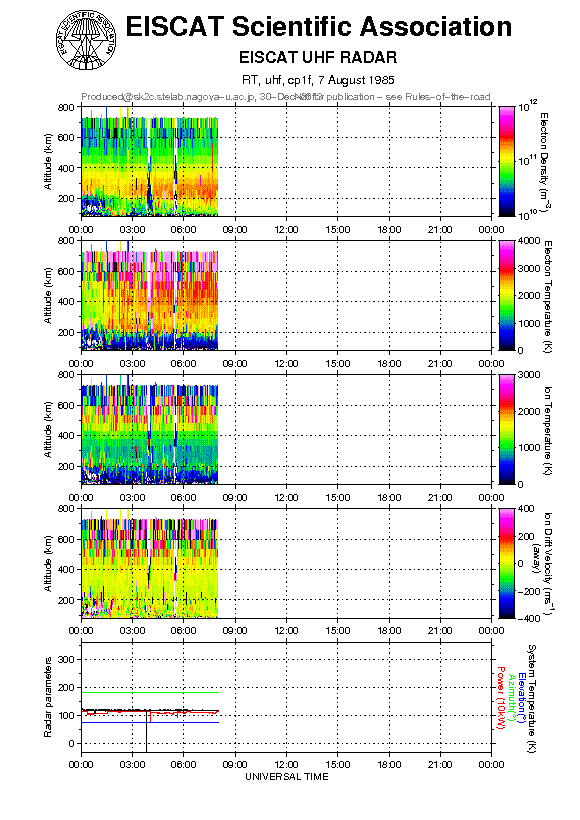Click the electron density data plot
The height and width of the screenshot is (820, 580).
click(x=150, y=161)
